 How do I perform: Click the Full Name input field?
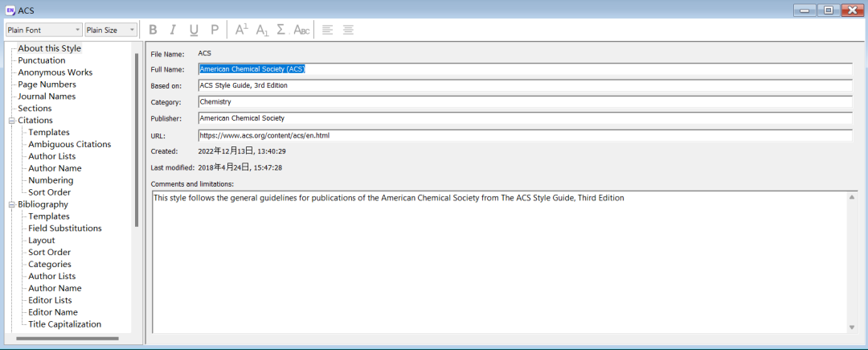coord(526,69)
